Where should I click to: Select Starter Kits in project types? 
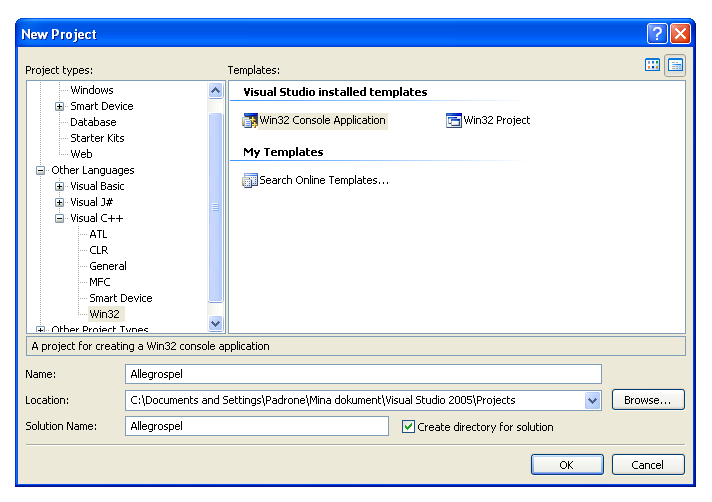point(97,138)
